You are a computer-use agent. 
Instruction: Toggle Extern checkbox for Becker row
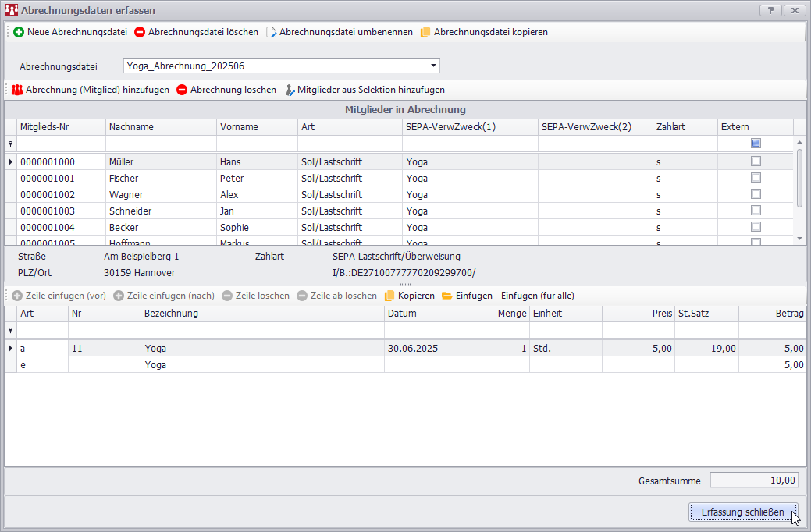tap(756, 227)
